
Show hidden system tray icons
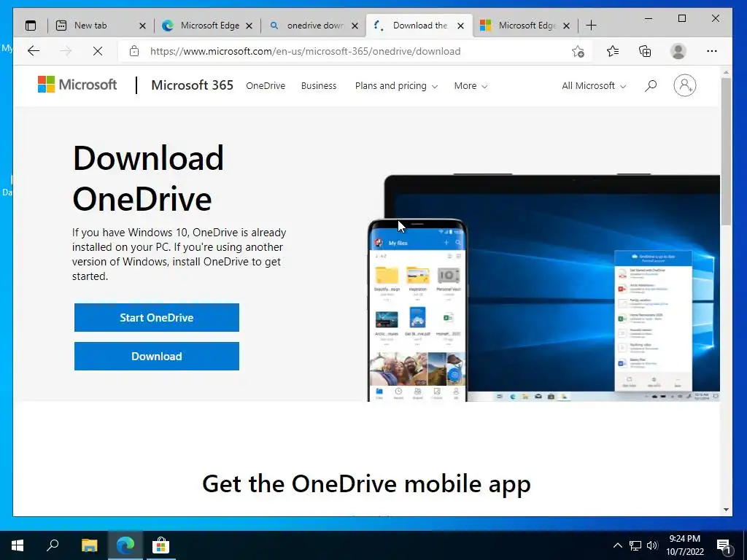pyautogui.click(x=617, y=545)
